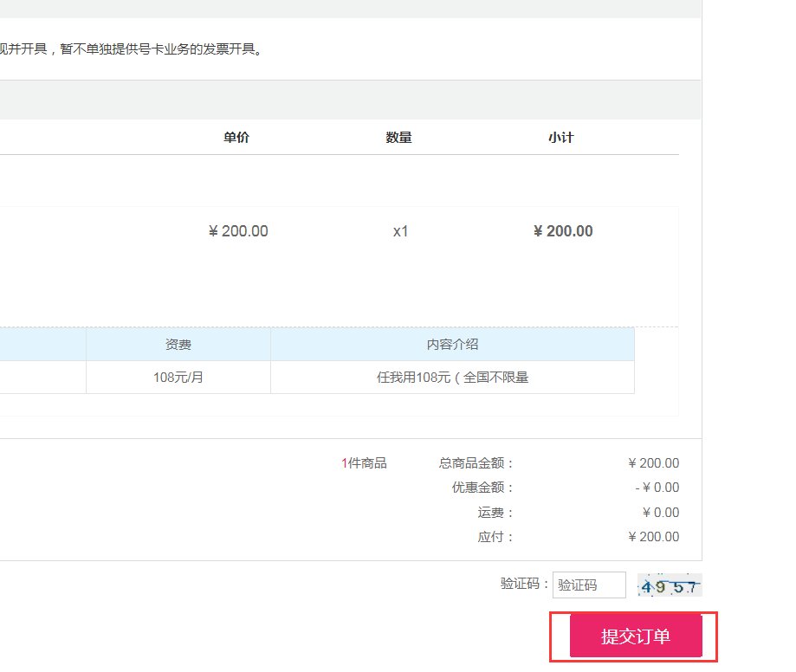Click the ¥200.00 unit price value
The image size is (796, 672).
(x=237, y=231)
